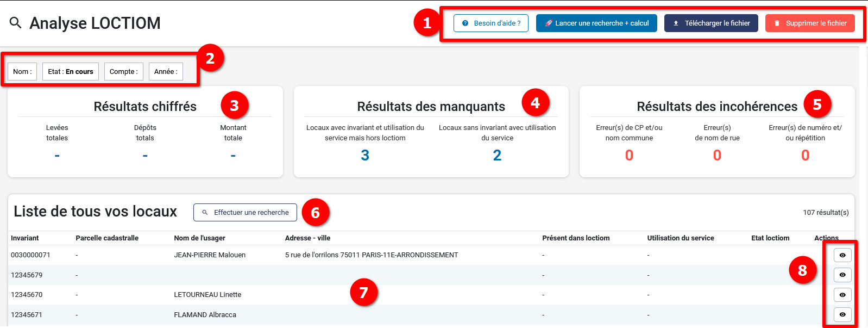Select the Nom filter chip
Image resolution: width=868 pixels, height=328 pixels.
tap(22, 72)
